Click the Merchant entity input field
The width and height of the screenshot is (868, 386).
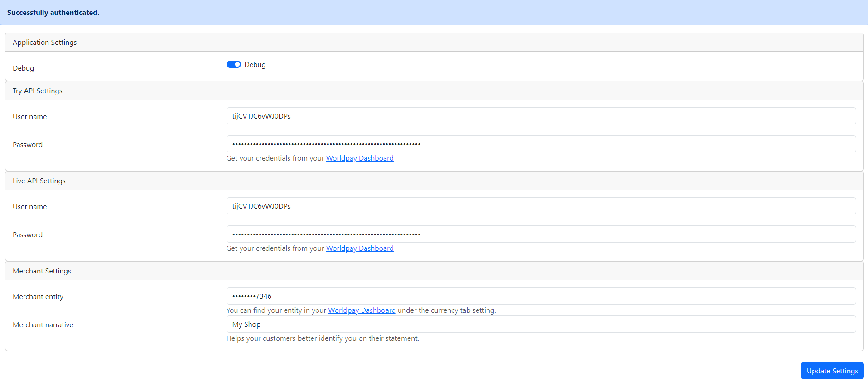click(541, 296)
